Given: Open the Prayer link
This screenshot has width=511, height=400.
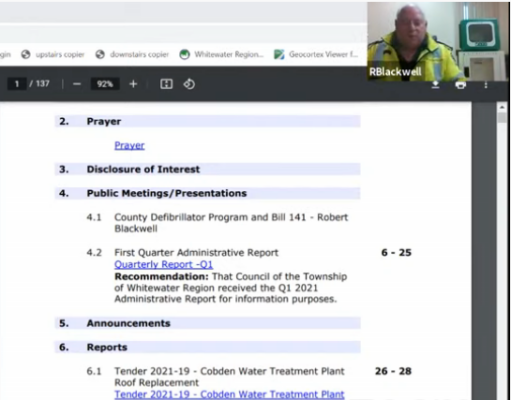Looking at the screenshot, I should tap(129, 145).
